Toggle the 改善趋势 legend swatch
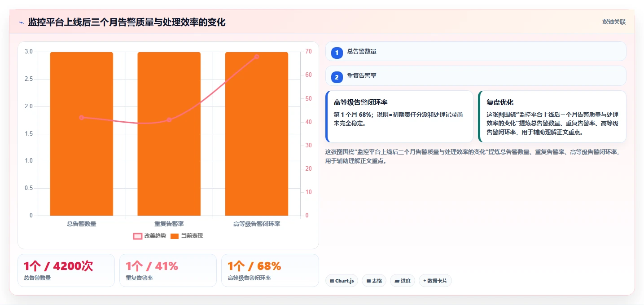This screenshot has height=305, width=644. click(x=137, y=236)
